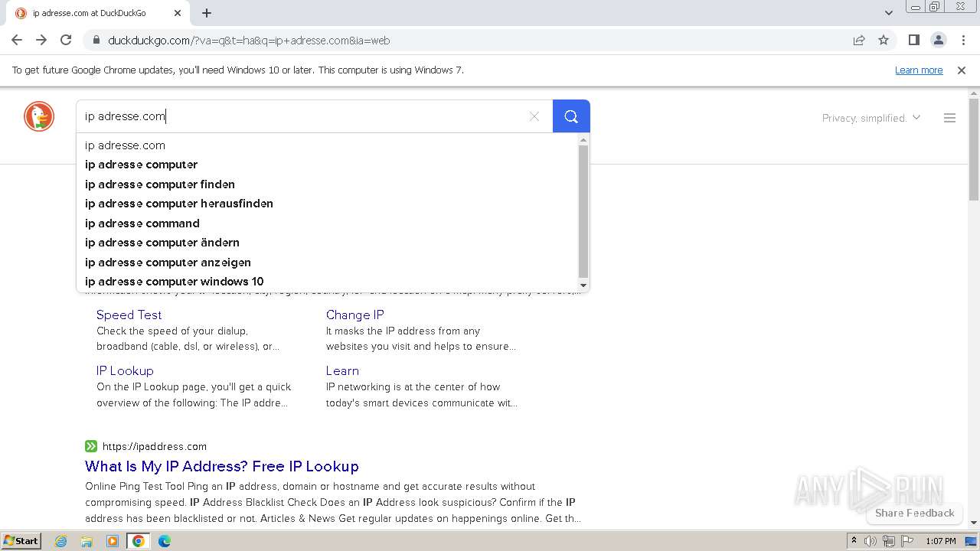Open a new tab with plus button
The image size is (980, 551).
tap(207, 13)
